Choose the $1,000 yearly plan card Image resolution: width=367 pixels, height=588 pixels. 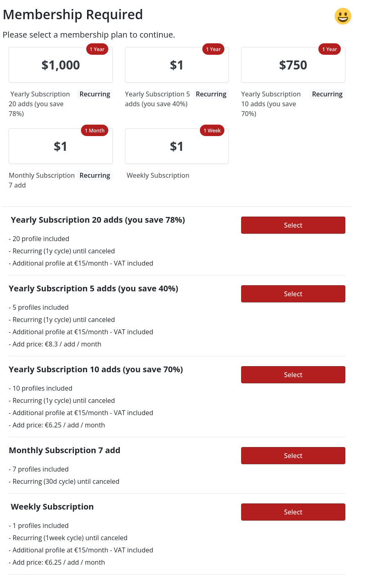click(60, 65)
